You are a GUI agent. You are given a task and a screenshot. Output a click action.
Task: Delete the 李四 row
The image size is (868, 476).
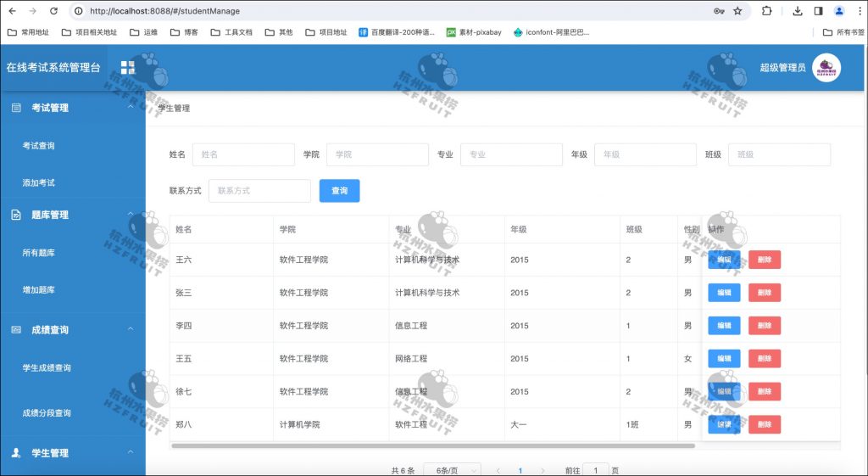765,325
